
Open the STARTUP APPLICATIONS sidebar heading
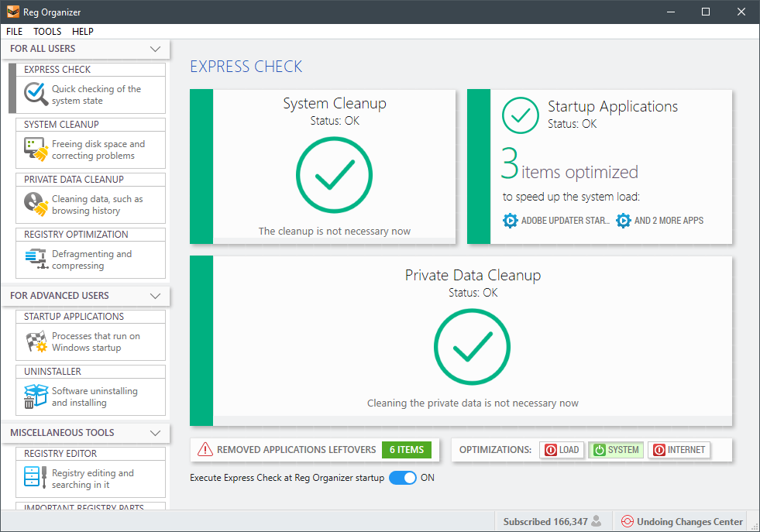(x=74, y=317)
